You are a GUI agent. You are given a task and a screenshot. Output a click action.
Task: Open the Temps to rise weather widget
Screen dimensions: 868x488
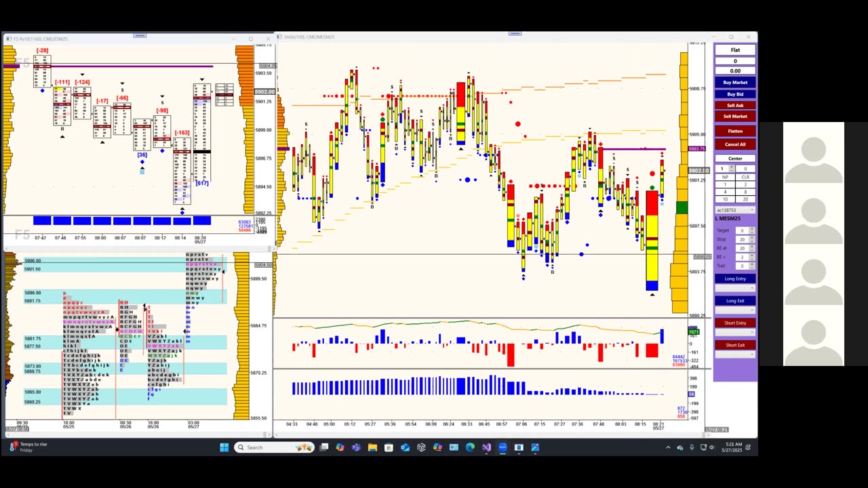click(30, 447)
